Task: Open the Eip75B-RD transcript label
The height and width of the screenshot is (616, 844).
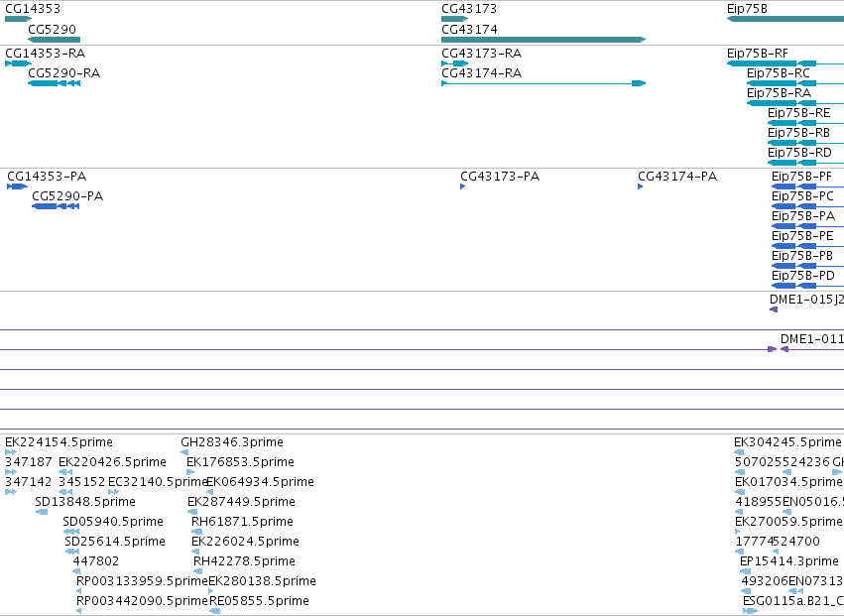Action: click(799, 153)
